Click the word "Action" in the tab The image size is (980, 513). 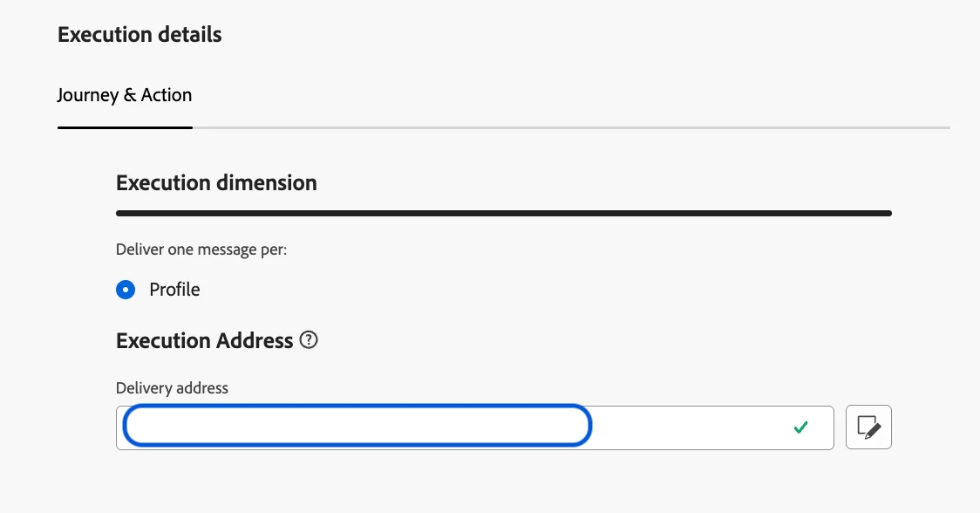tap(167, 95)
